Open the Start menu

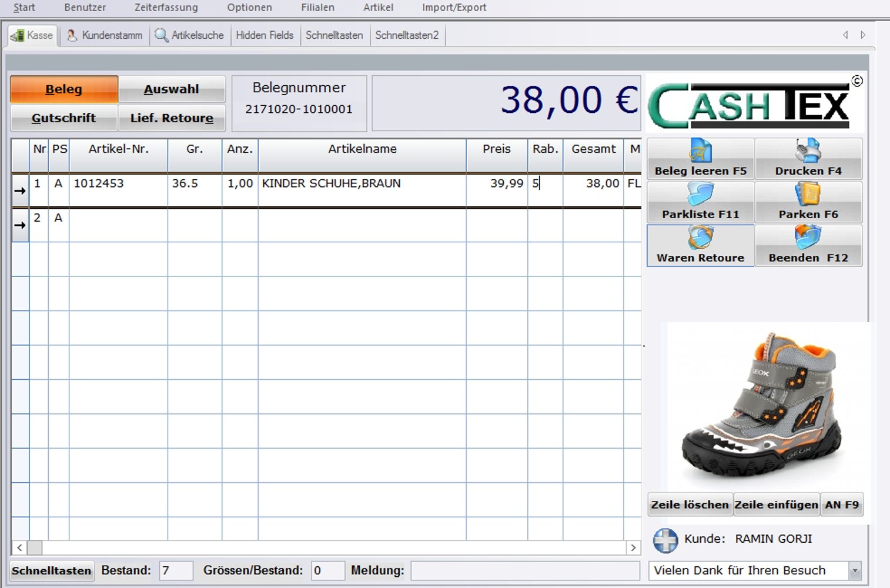[x=24, y=8]
